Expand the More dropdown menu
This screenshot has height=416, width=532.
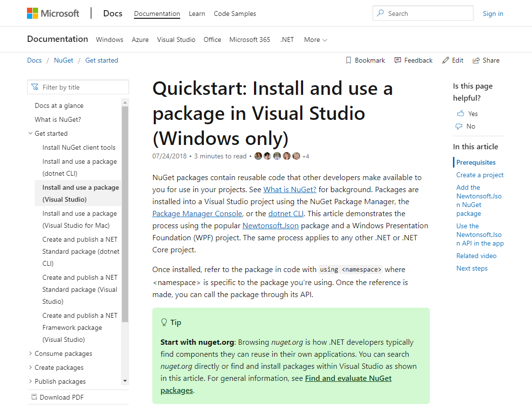(x=316, y=39)
